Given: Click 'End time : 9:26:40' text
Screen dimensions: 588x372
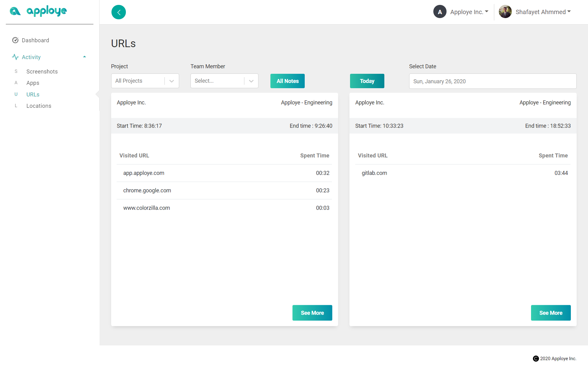Looking at the screenshot, I should coord(311,126).
